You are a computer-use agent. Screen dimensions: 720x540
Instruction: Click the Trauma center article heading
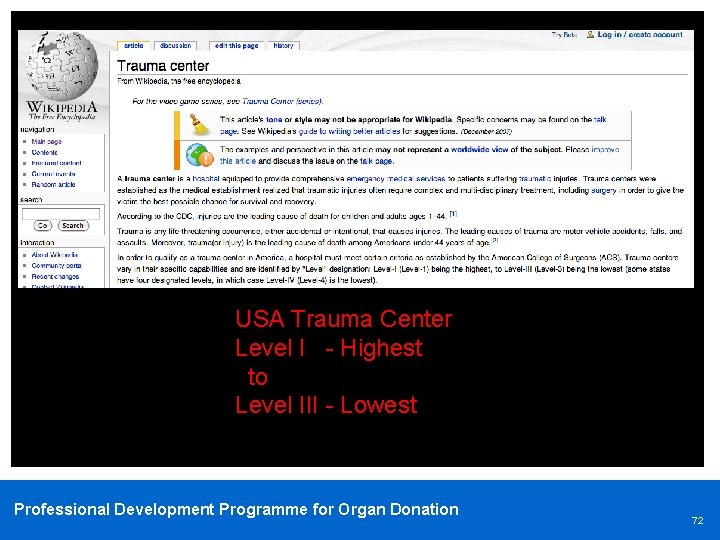pos(163,66)
